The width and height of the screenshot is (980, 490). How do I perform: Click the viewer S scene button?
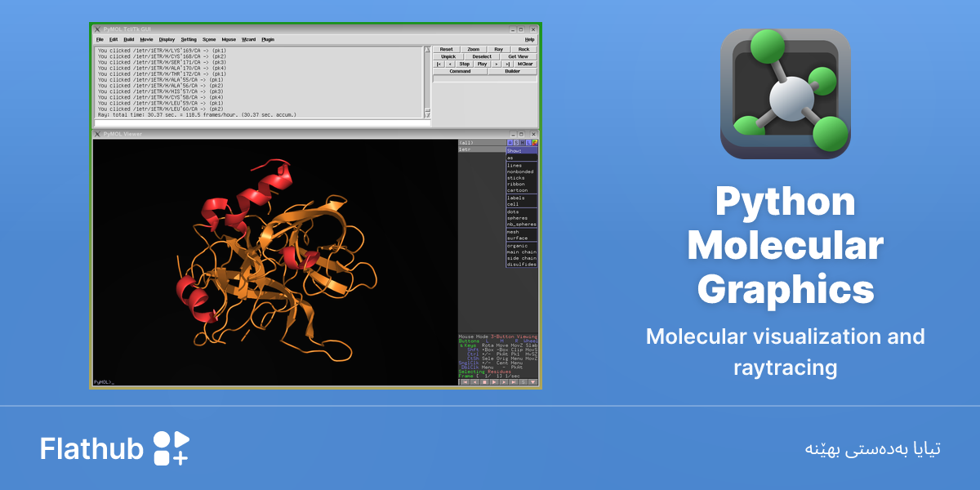coord(523,382)
